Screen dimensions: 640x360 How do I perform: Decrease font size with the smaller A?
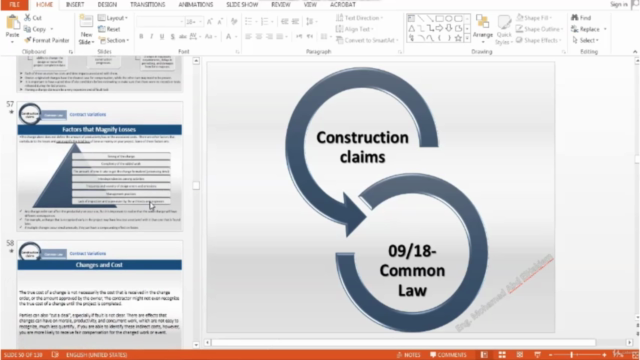click(220, 21)
